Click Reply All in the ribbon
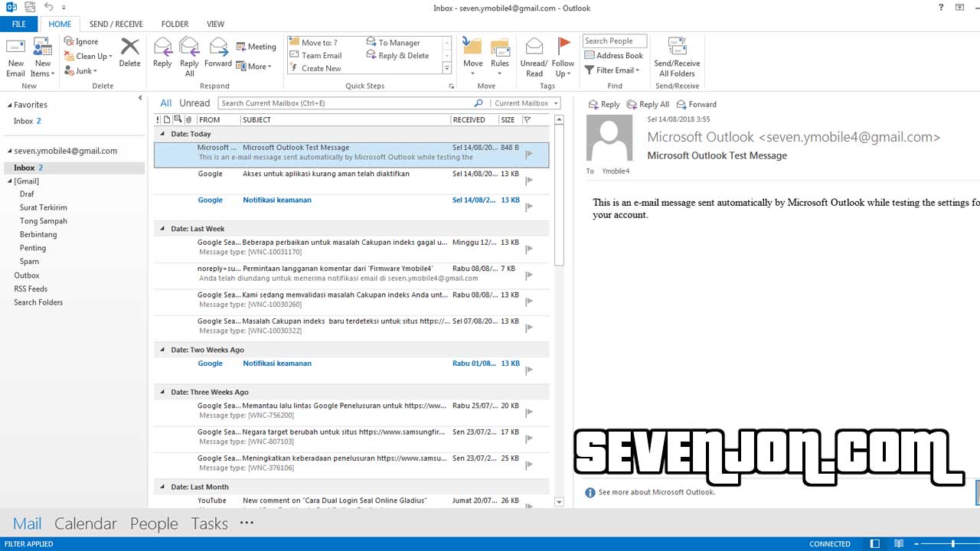980x551 pixels. click(189, 57)
